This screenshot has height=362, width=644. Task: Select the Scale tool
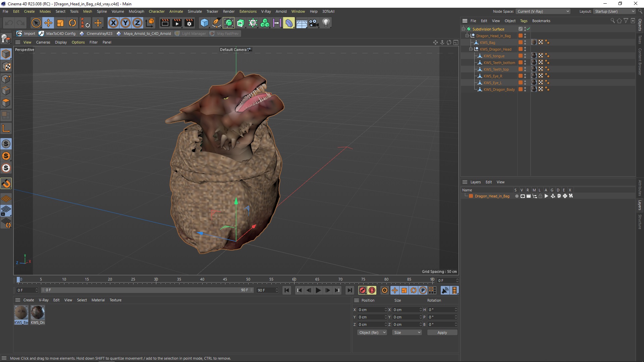pos(60,23)
